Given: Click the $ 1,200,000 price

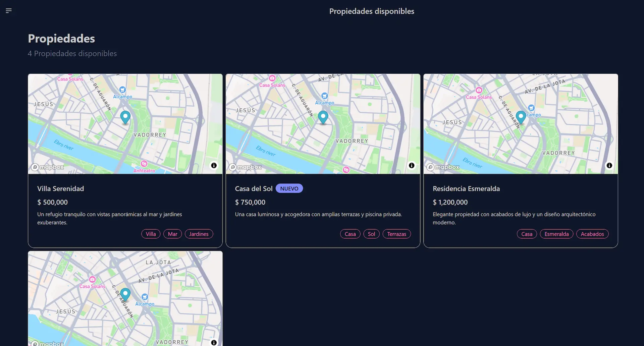Looking at the screenshot, I should pos(450,202).
